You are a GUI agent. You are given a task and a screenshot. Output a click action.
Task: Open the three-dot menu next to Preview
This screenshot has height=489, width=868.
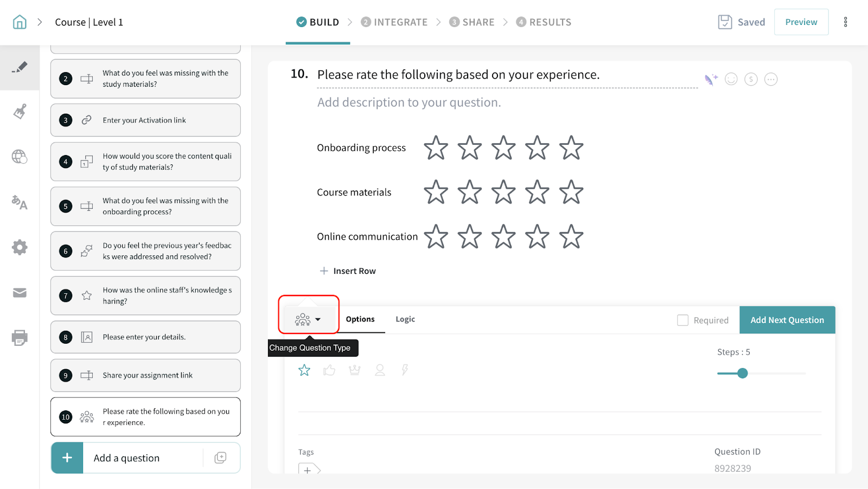845,22
